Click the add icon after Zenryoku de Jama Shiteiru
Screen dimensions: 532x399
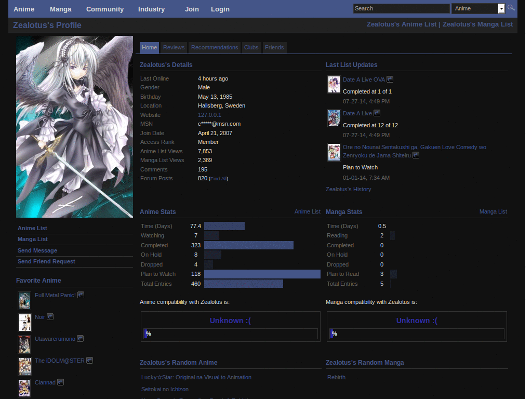click(416, 155)
